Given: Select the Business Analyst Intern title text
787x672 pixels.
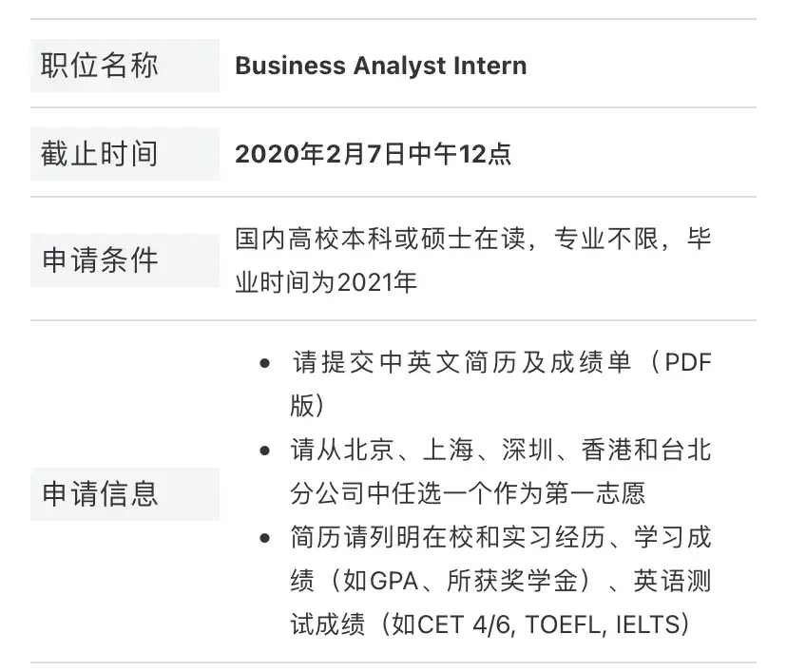Looking at the screenshot, I should coord(380,66).
